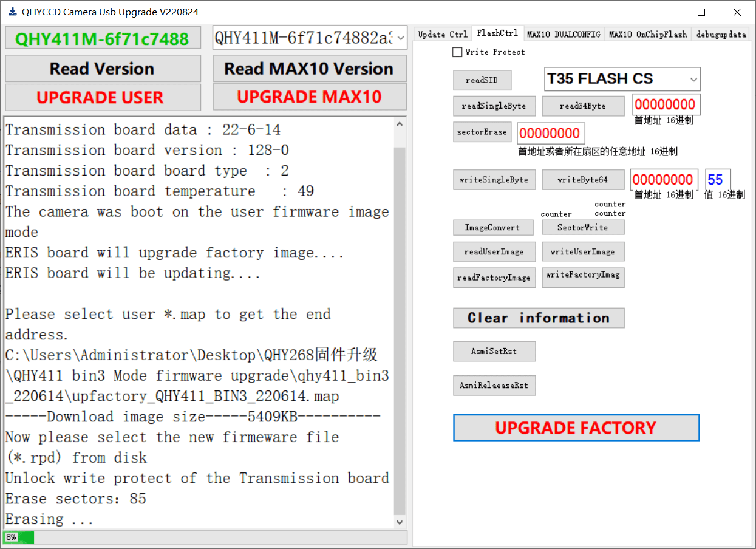Click the readSingleByte button
The image size is (756, 549).
[494, 106]
